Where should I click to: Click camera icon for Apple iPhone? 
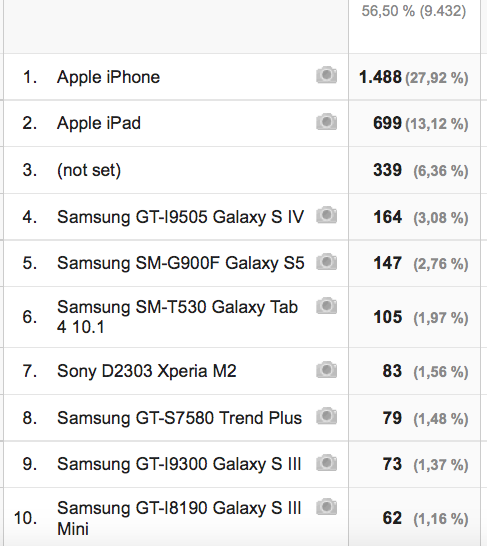327,75
